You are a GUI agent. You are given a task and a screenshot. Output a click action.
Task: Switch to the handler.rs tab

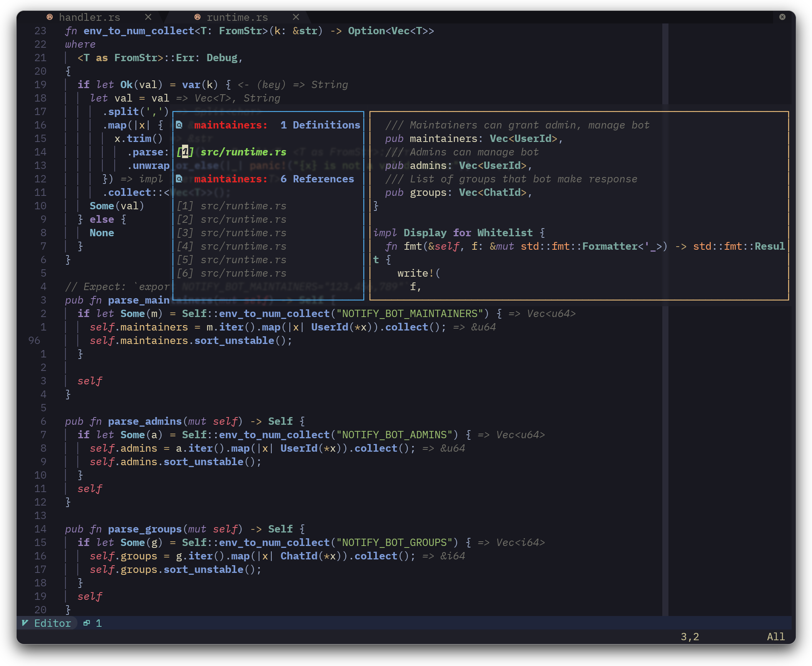click(89, 17)
